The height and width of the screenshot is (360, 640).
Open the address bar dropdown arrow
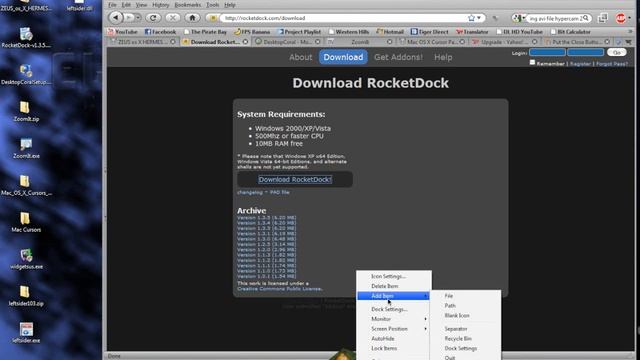(x=479, y=18)
